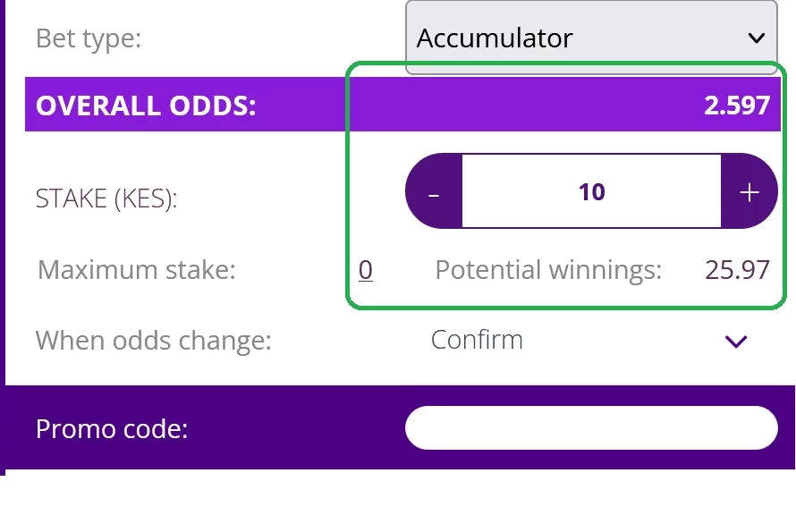Screen dimensions: 796x532
Task: Increase the stake with the plus button
Action: click(x=749, y=191)
